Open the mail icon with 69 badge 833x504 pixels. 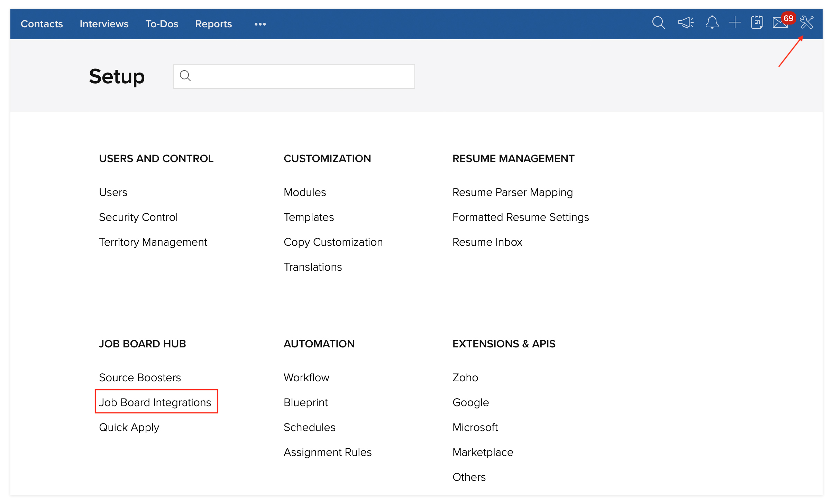tap(780, 24)
